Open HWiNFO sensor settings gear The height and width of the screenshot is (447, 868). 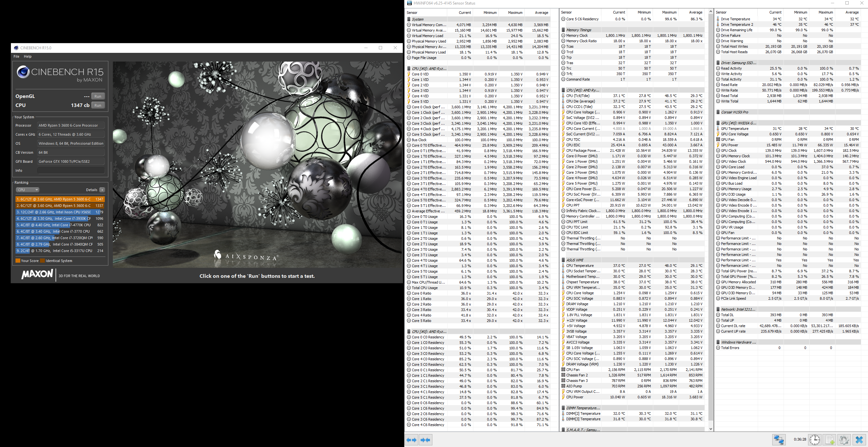click(x=844, y=440)
